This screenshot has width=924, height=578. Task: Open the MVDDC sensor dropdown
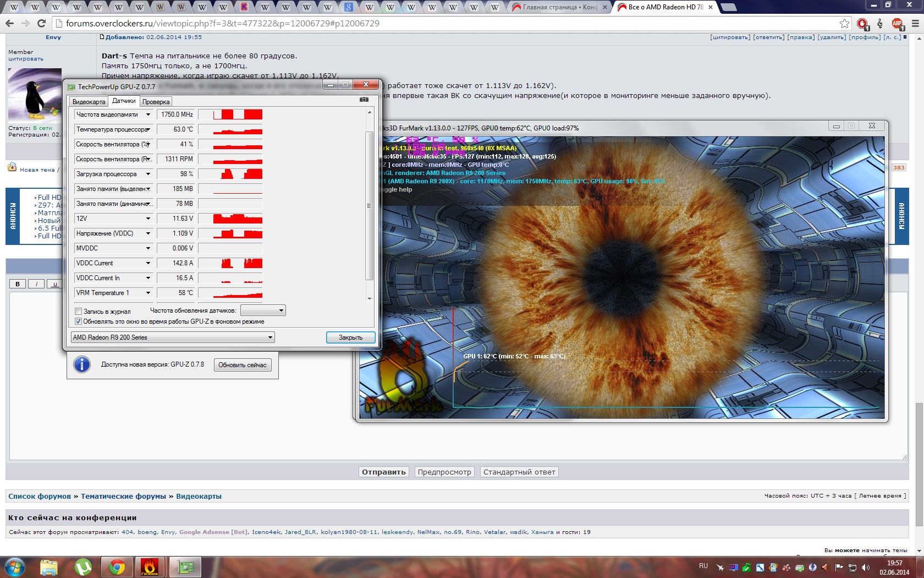(148, 248)
